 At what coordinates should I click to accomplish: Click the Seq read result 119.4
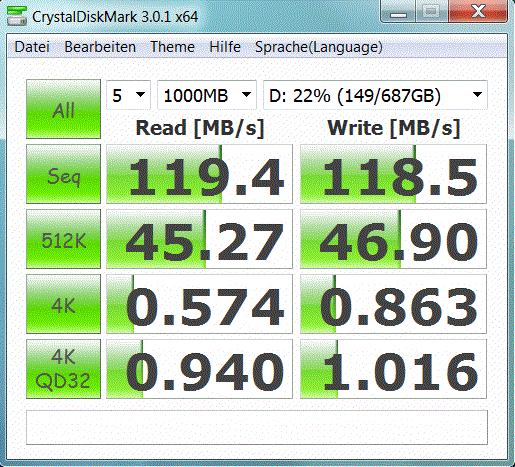(x=199, y=174)
